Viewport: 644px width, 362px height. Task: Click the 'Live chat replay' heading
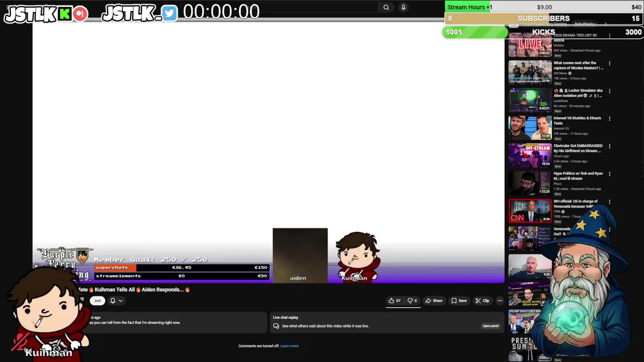coord(285,318)
